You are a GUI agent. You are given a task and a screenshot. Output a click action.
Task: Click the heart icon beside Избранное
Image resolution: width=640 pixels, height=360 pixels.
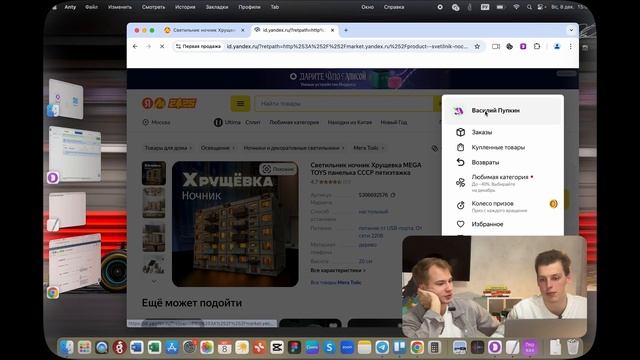(460, 224)
